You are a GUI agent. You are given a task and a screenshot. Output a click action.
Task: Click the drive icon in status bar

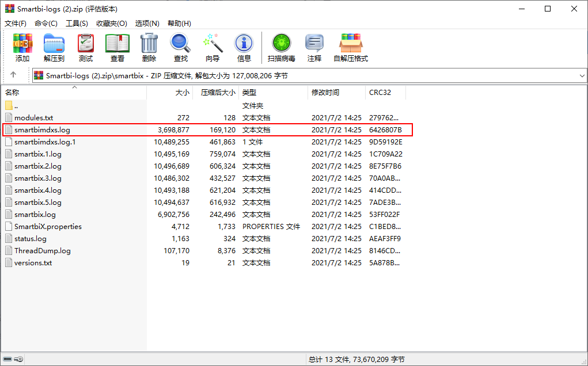click(x=7, y=359)
